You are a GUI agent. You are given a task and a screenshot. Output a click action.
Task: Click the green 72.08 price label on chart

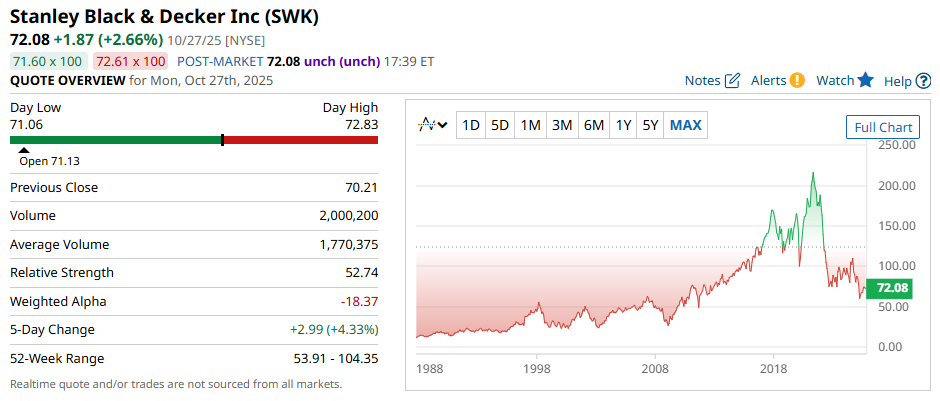[x=891, y=288]
